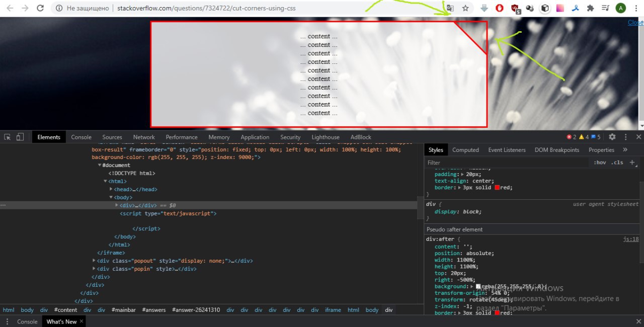Show the yellow warnings count badge
The image size is (644, 327).
click(x=584, y=137)
